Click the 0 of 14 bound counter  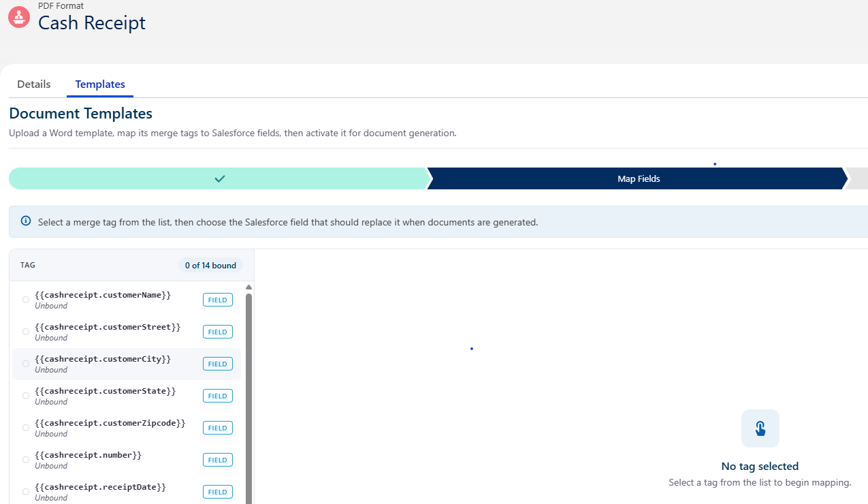pyautogui.click(x=210, y=266)
